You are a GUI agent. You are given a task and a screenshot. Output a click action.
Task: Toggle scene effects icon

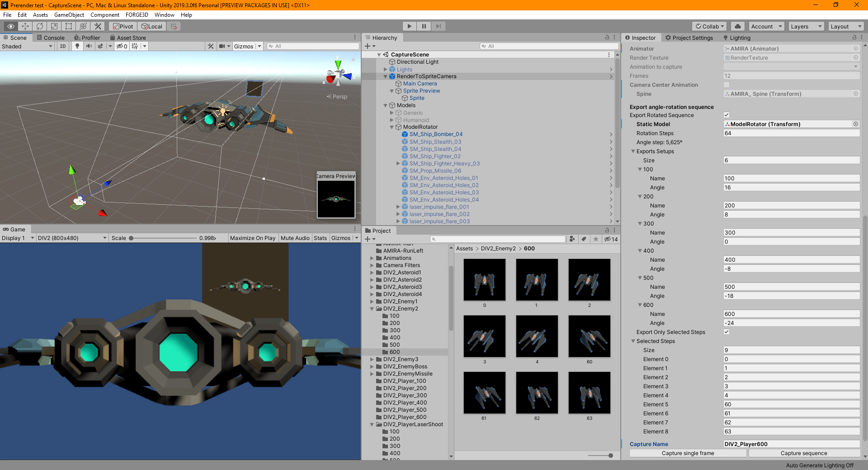pyautogui.click(x=100, y=46)
